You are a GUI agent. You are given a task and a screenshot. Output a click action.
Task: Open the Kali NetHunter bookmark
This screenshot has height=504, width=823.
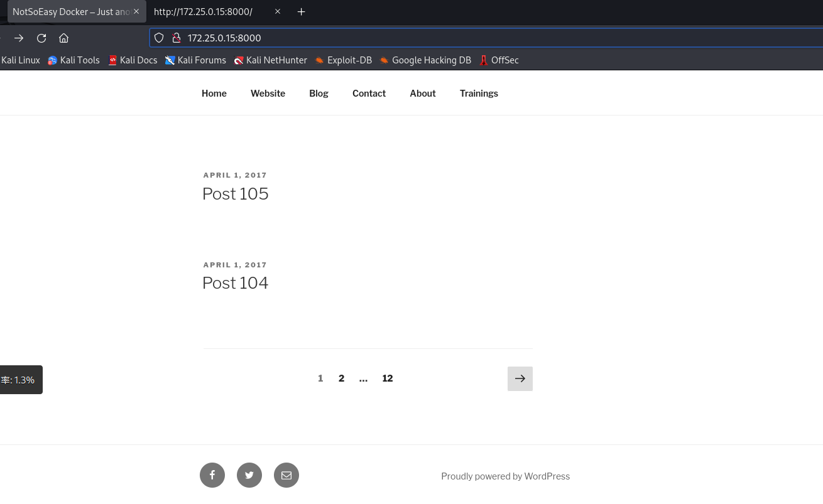point(271,60)
